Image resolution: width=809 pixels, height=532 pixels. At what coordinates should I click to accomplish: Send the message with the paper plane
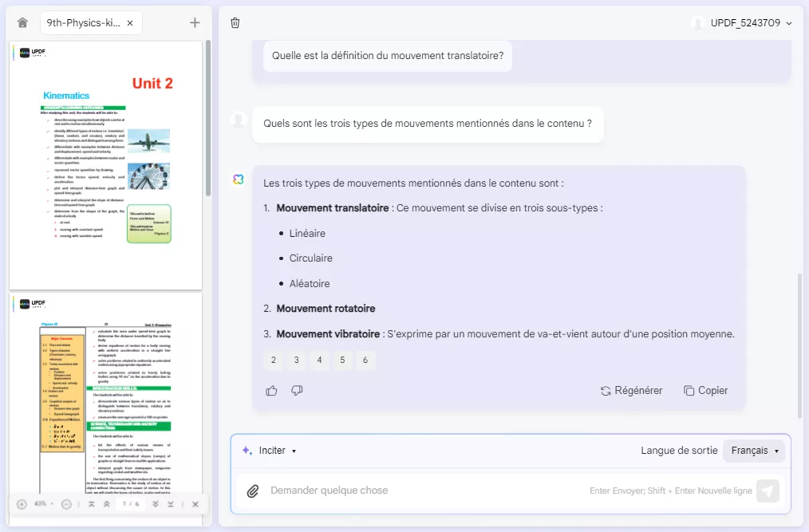[x=768, y=491]
